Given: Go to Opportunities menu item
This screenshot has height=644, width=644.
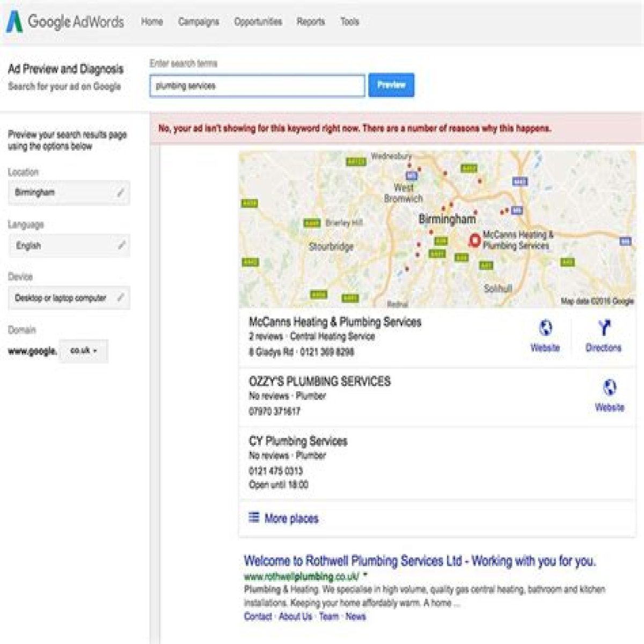Looking at the screenshot, I should pyautogui.click(x=258, y=22).
